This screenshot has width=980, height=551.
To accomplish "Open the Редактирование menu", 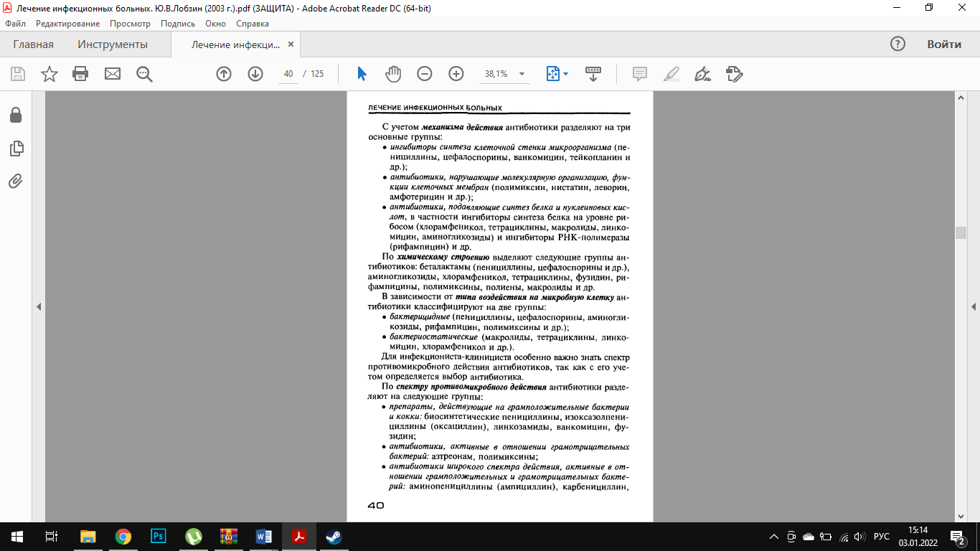I will click(67, 24).
